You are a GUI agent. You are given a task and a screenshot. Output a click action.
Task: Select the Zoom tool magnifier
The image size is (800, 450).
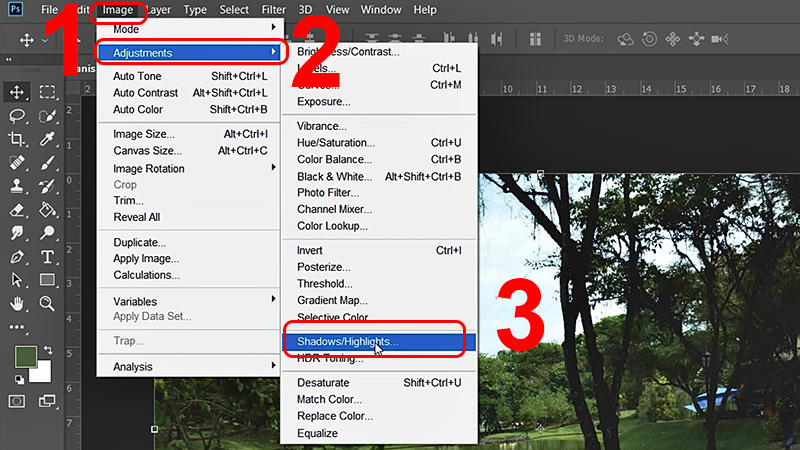coord(47,303)
